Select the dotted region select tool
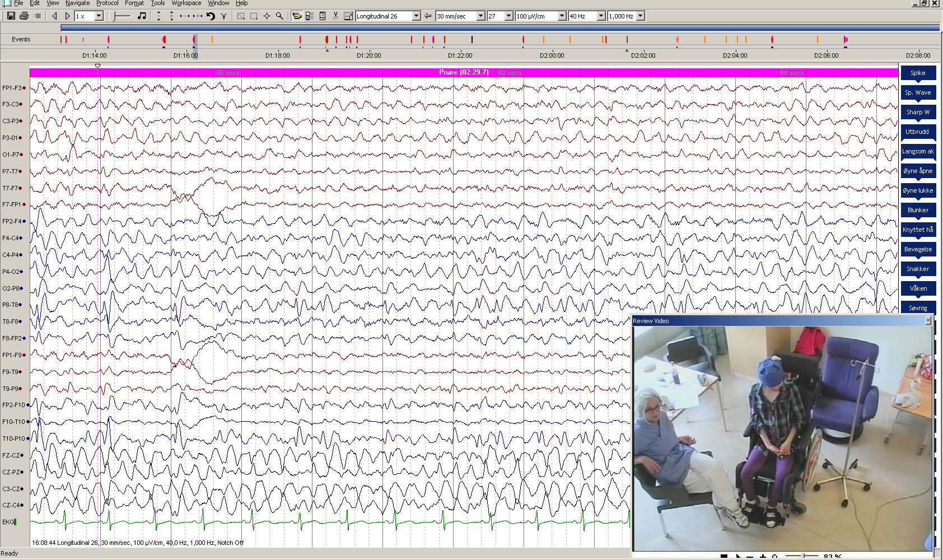The height and width of the screenshot is (560, 943). pyautogui.click(x=241, y=16)
